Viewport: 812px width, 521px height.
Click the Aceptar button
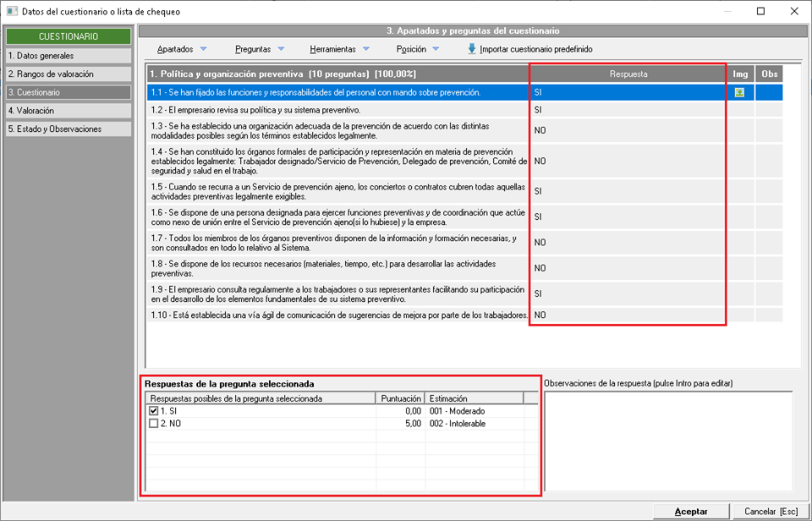coord(691,511)
